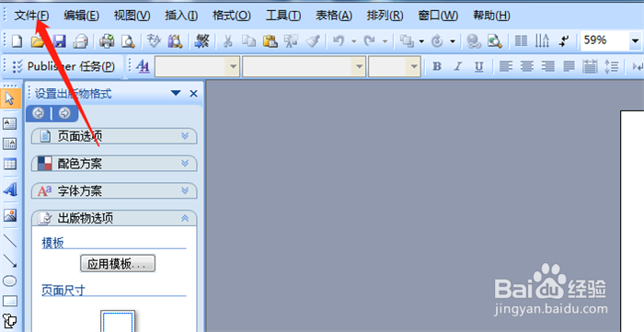Select the Insert Table tool

tap(10, 165)
